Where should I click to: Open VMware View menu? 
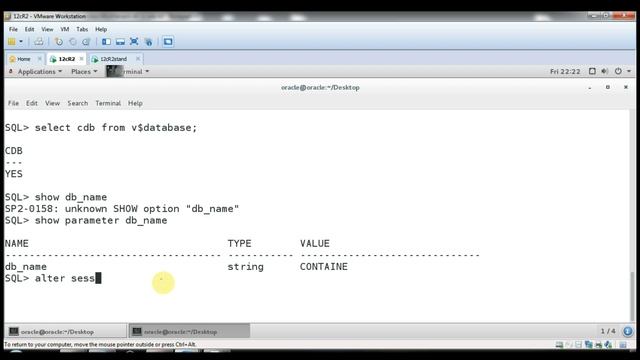[x=47, y=29]
